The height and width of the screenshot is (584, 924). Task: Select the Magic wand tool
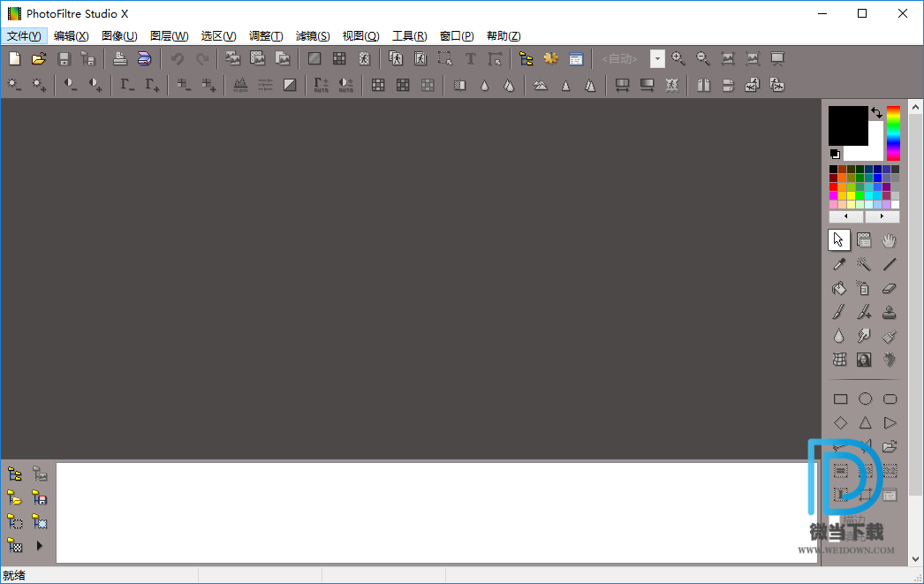coord(864,264)
